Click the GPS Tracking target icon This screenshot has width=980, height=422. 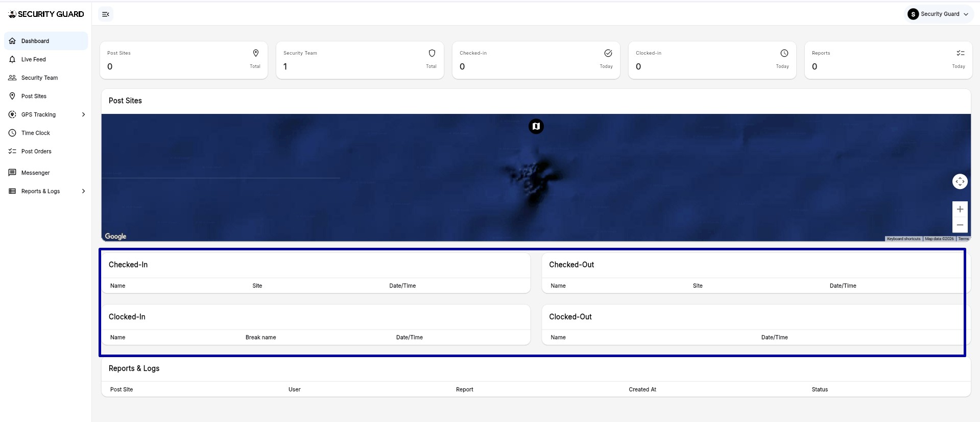pyautogui.click(x=12, y=114)
